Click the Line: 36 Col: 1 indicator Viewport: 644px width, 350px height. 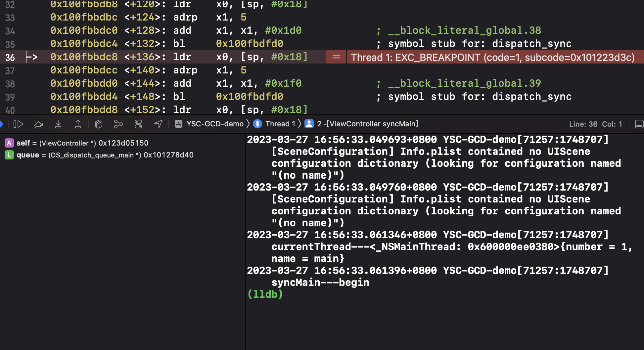[595, 124]
